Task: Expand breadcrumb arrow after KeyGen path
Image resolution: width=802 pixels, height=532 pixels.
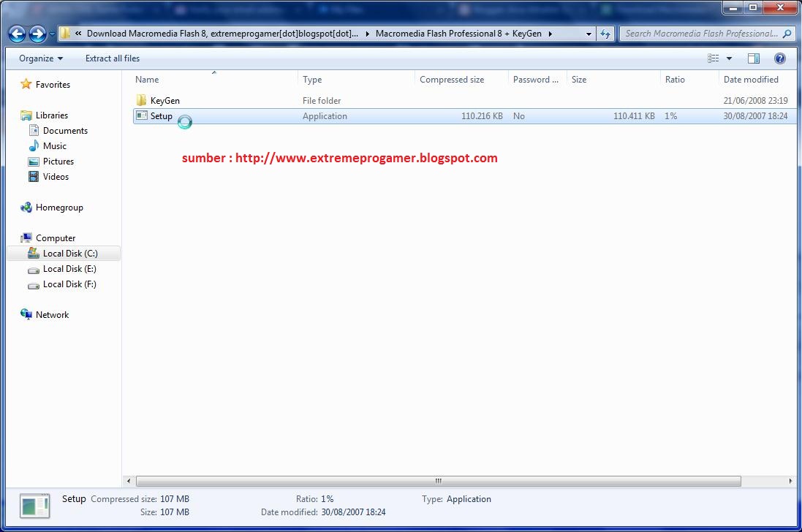Action: [551, 34]
